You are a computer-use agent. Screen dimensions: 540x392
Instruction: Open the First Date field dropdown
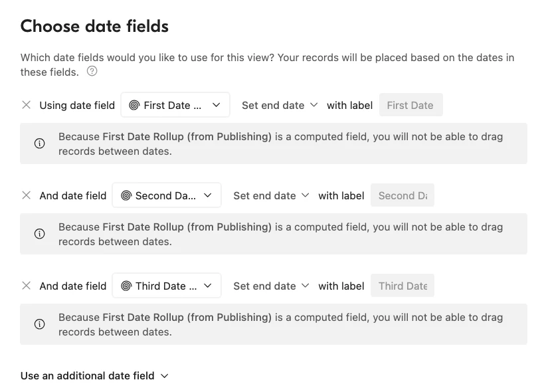175,105
